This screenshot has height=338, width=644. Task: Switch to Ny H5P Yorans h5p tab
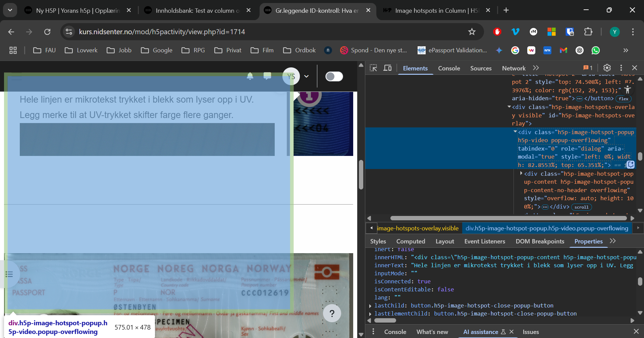pos(78,10)
